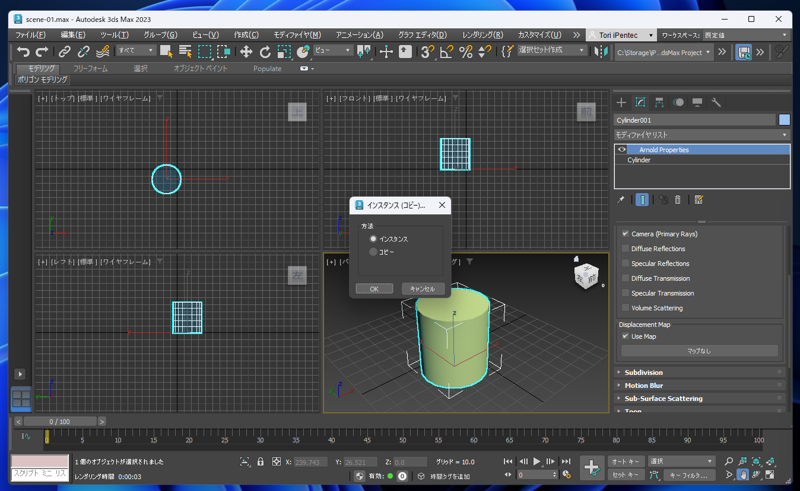Toggle 3D Snaps icon
Image resolution: width=800 pixels, height=491 pixels.
pyautogui.click(x=427, y=52)
